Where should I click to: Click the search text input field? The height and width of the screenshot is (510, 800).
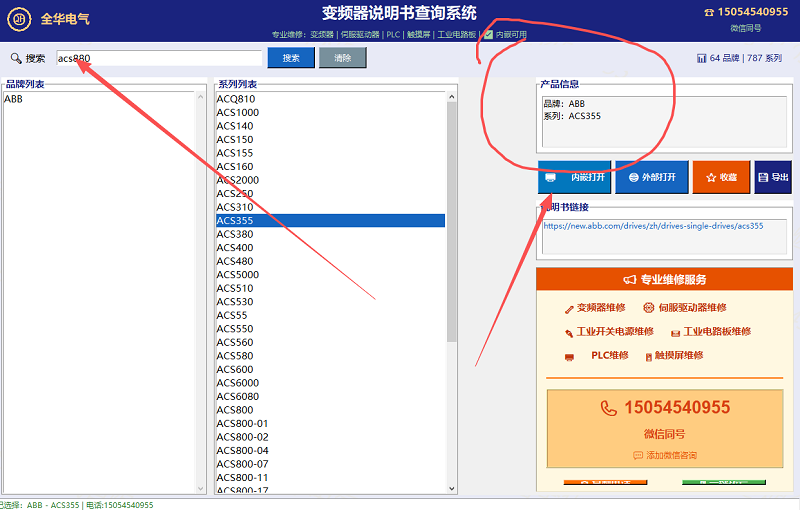160,58
